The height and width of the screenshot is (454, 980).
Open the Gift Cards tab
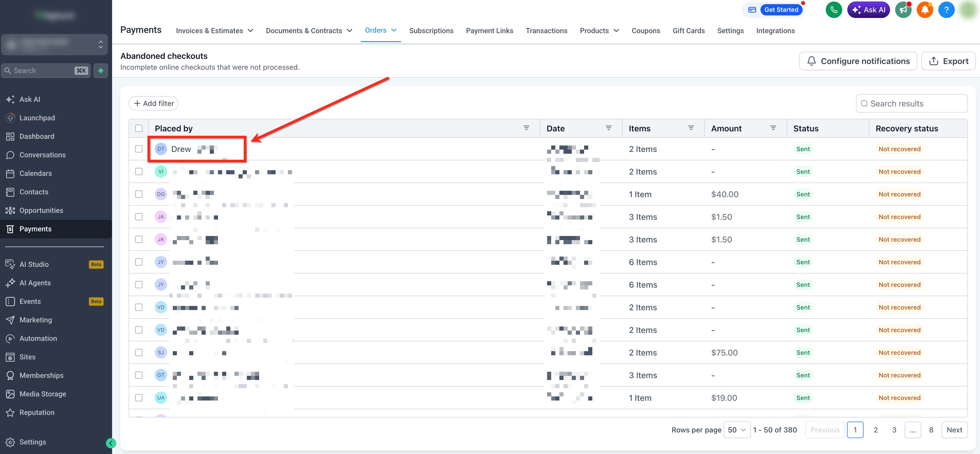[688, 30]
